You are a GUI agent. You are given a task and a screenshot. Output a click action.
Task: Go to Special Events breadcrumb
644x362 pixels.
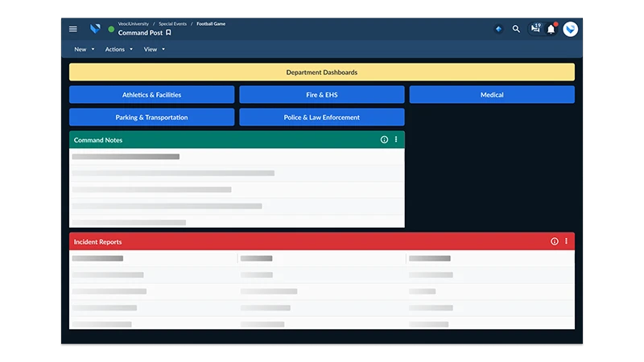pyautogui.click(x=172, y=24)
